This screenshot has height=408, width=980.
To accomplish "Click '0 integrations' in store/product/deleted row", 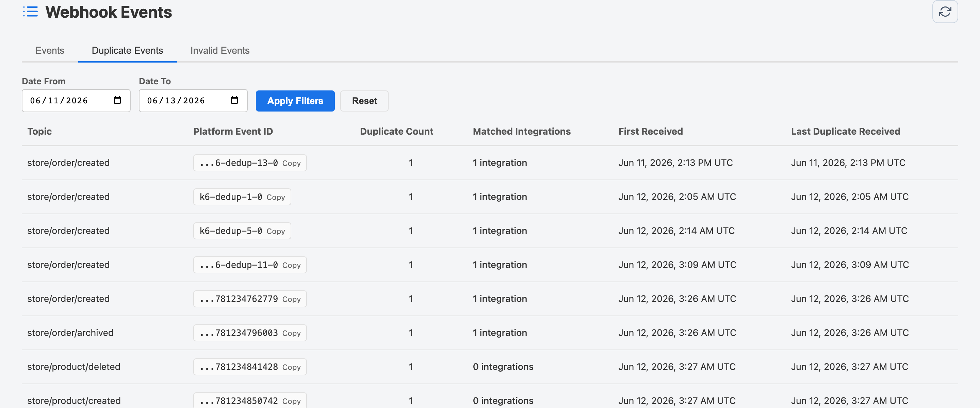I will (503, 367).
